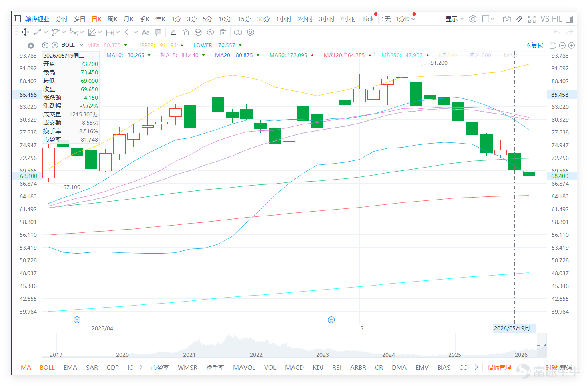Open BOLL indicator settings gear
This screenshot has width=588, height=386.
coord(45,45)
